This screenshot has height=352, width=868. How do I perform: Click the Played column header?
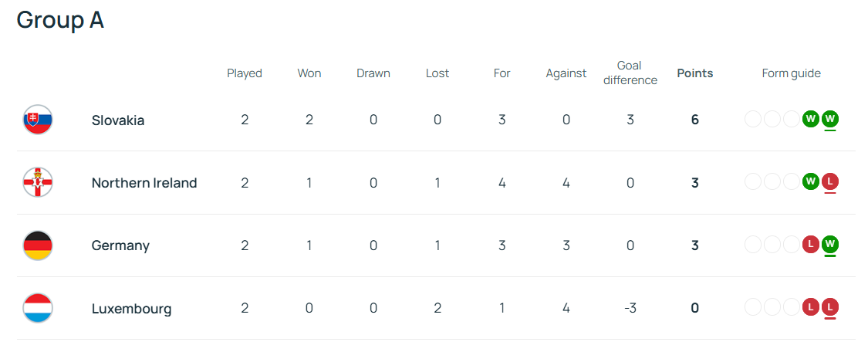pyautogui.click(x=244, y=73)
